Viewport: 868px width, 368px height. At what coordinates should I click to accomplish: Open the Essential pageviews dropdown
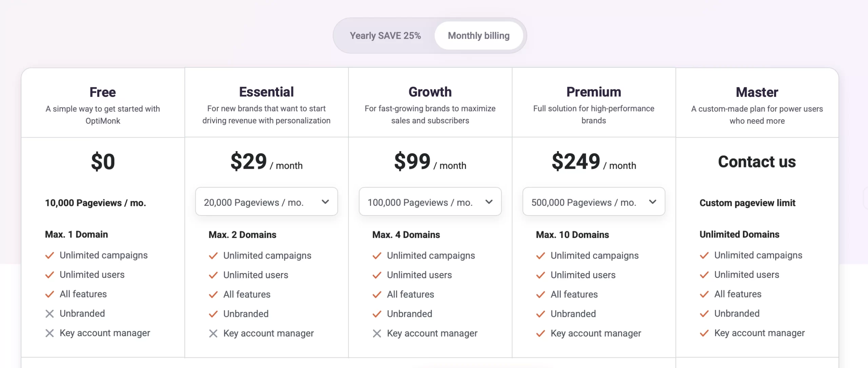pyautogui.click(x=267, y=202)
